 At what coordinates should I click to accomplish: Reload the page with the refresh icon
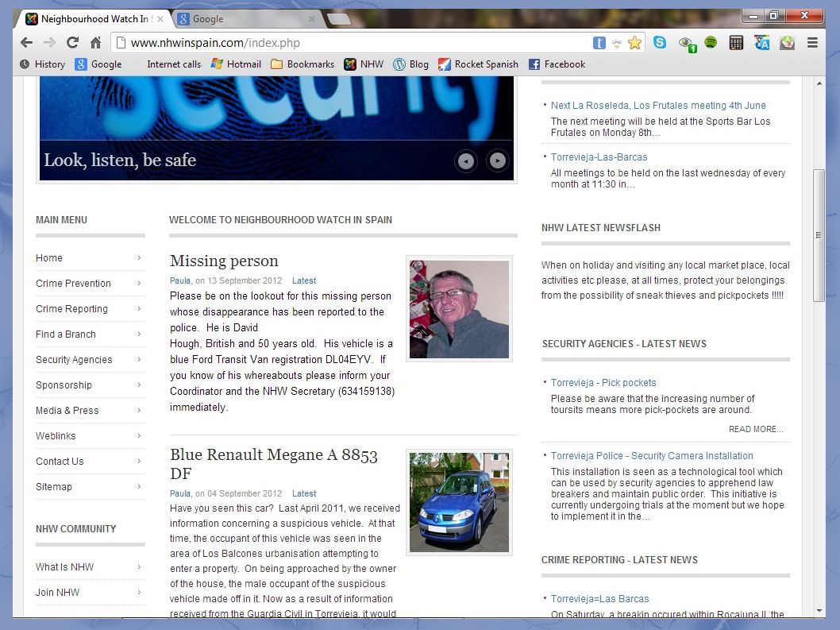pos(72,42)
